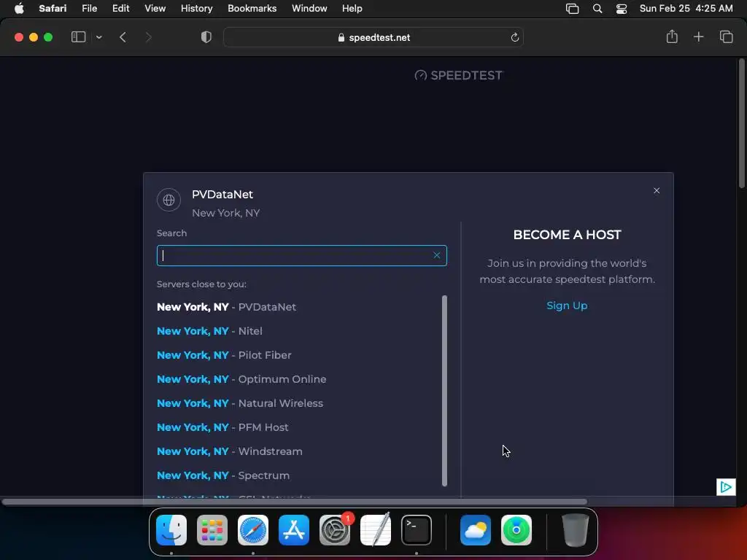The width and height of the screenshot is (747, 560).
Task: Open the Bookmarks menu
Action: 252,9
